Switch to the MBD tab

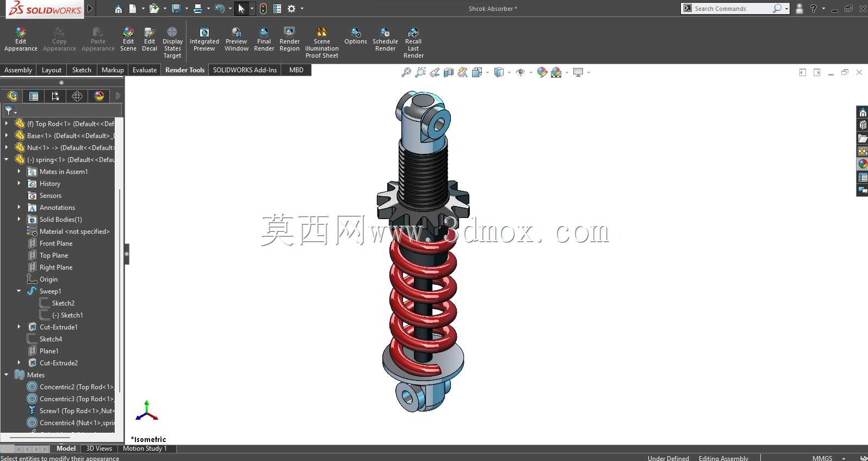pos(296,70)
